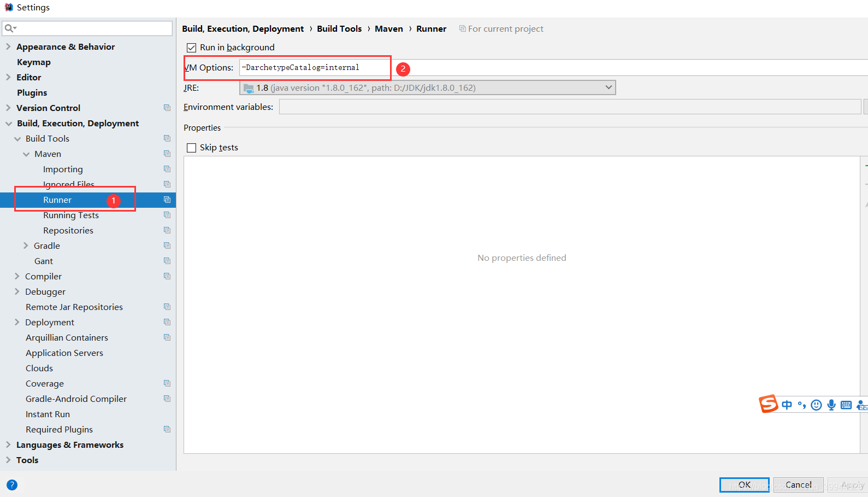Screen dimensions: 868x497
Task: Click the Apply button
Action: coord(847,485)
